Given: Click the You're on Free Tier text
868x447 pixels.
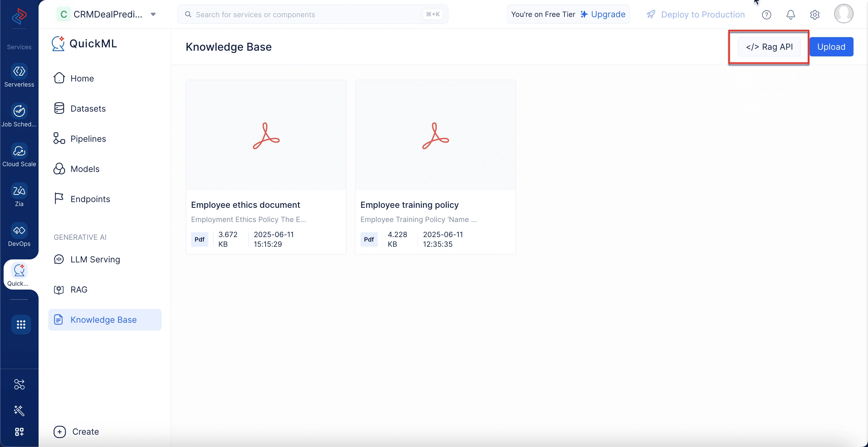Looking at the screenshot, I should tap(543, 14).
